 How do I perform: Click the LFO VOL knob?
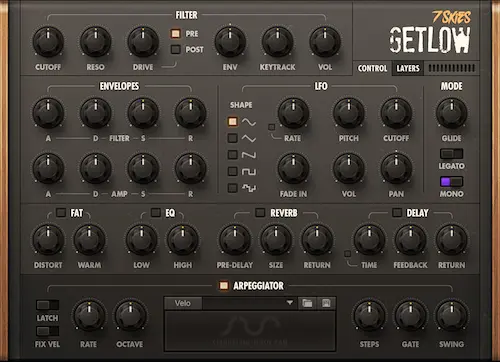349,169
